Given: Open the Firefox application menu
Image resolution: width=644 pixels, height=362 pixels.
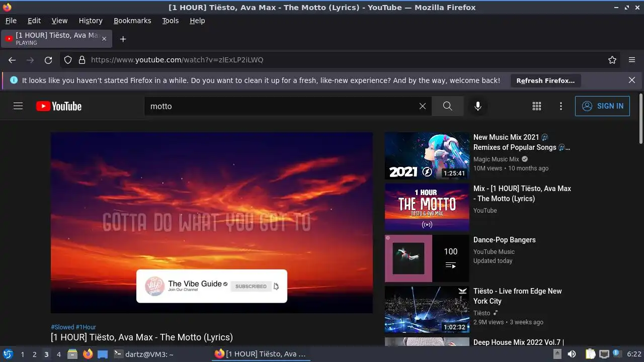Looking at the screenshot, I should pyautogui.click(x=632, y=60).
